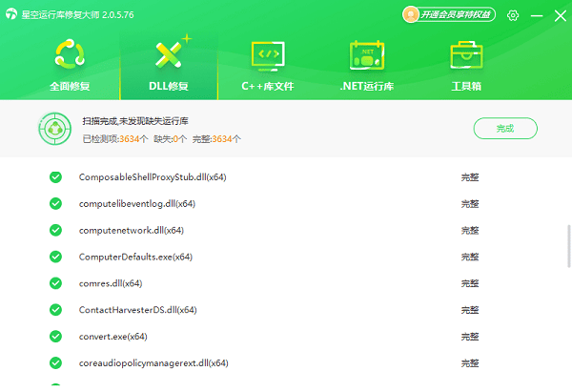Click the 已检测项:3634个 count
This screenshot has height=392, width=572.
(115, 139)
